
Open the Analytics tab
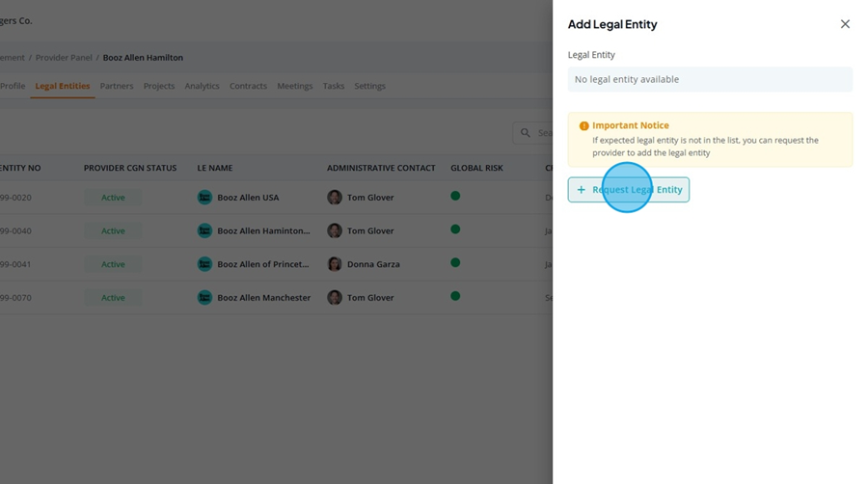203,86
